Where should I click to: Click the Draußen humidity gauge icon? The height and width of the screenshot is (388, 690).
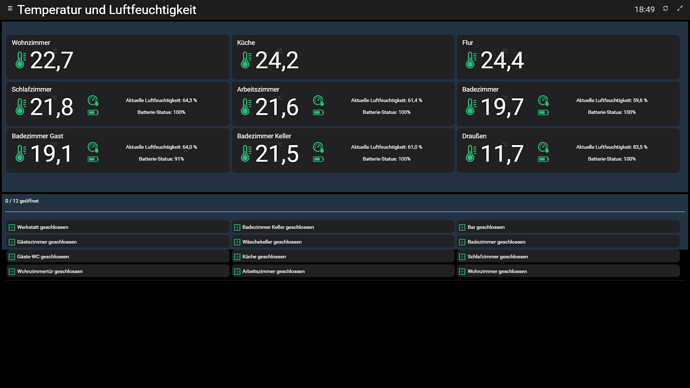click(543, 147)
